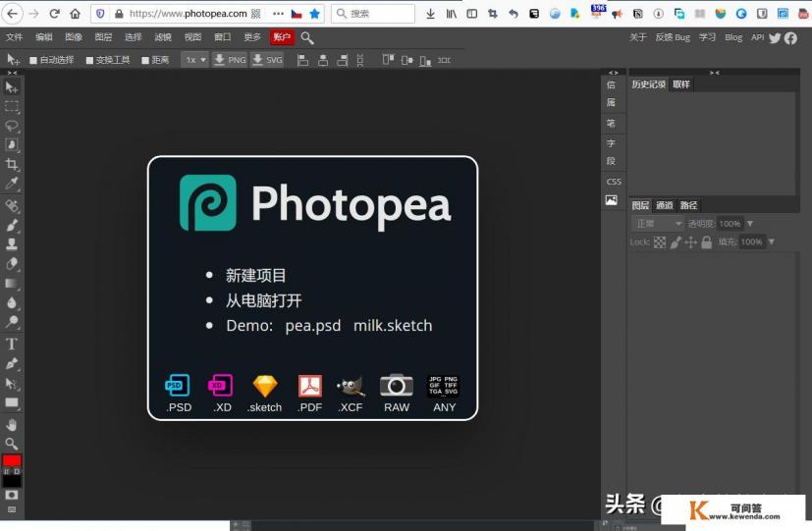This screenshot has height=531, width=812.
Task: Open the 图像 menu
Action: tap(74, 37)
